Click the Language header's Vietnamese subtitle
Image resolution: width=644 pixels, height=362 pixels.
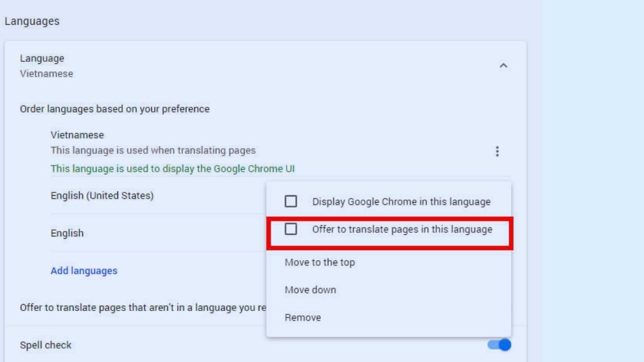tap(47, 73)
